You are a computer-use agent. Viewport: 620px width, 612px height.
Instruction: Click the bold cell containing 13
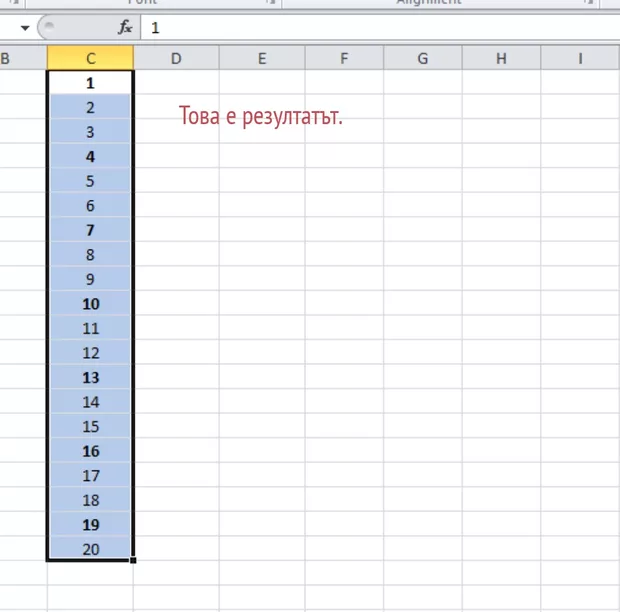coord(90,377)
